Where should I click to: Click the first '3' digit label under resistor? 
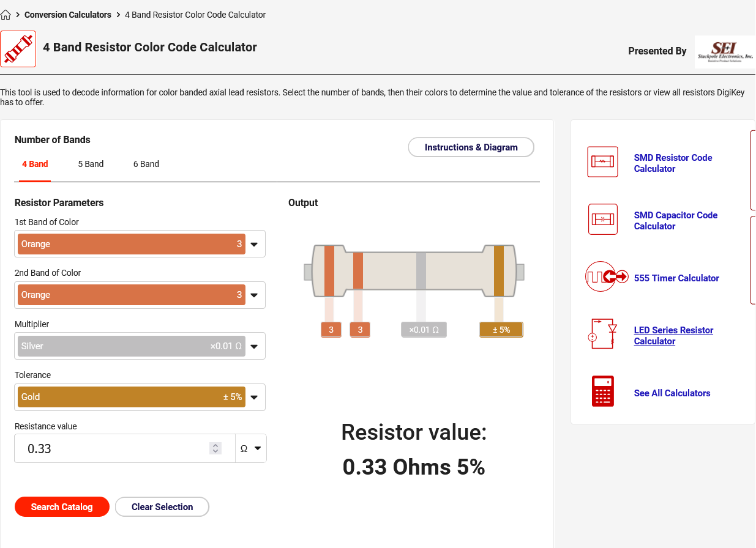point(331,330)
